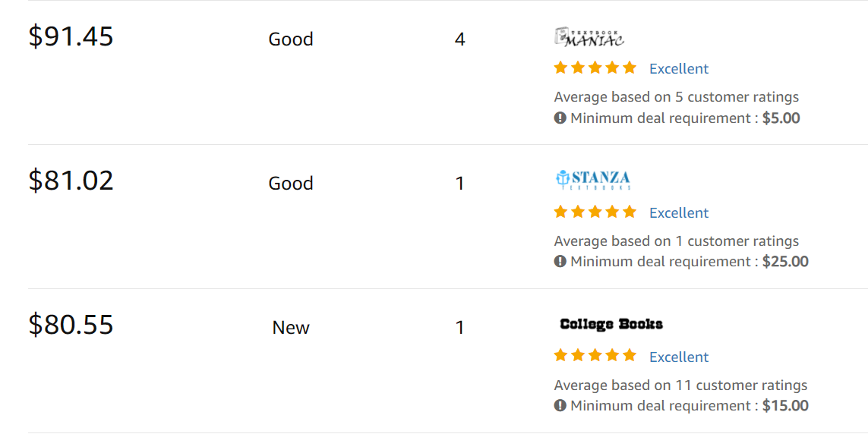Screen dimensions: 868x434
Task: Click 'Average based on 5 customer ratings'
Action: tap(676, 97)
